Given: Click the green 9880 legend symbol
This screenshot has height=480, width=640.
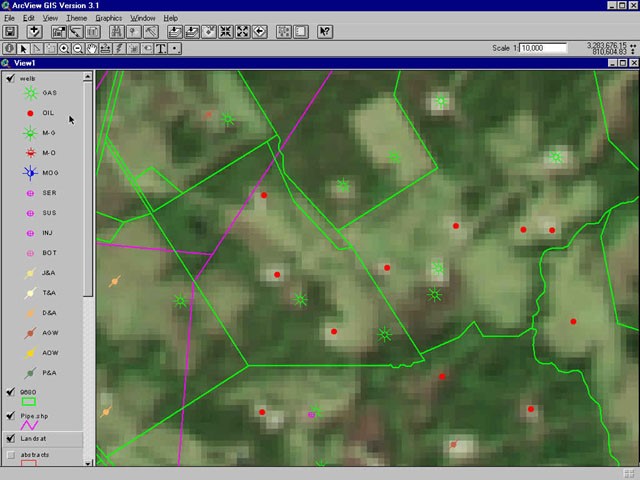Looking at the screenshot, I should [29, 402].
